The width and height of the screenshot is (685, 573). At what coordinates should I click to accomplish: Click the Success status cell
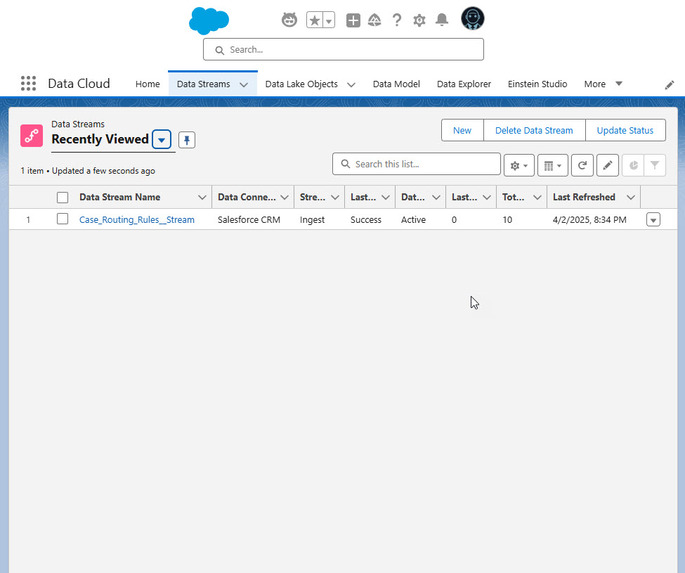(366, 220)
